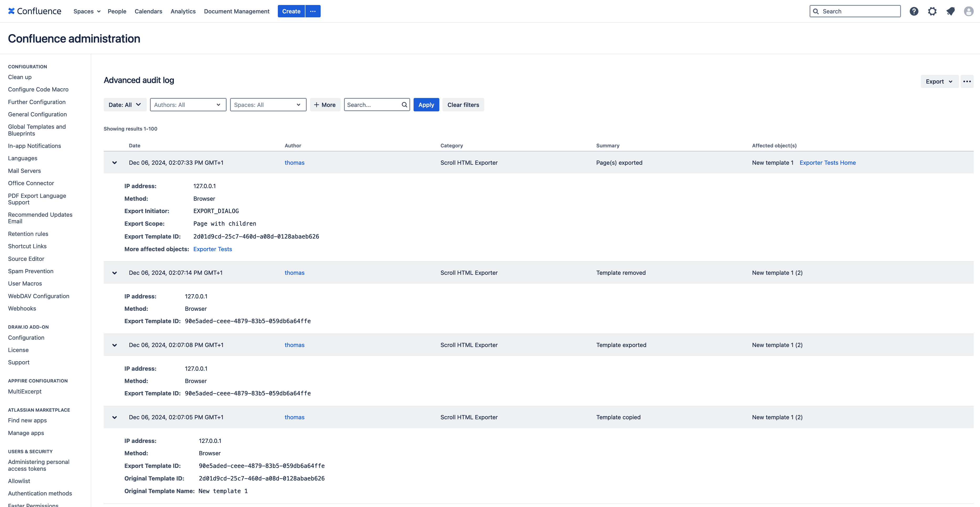The image size is (980, 507).
Task: Open the Date: All filter dropdown
Action: coord(125,105)
